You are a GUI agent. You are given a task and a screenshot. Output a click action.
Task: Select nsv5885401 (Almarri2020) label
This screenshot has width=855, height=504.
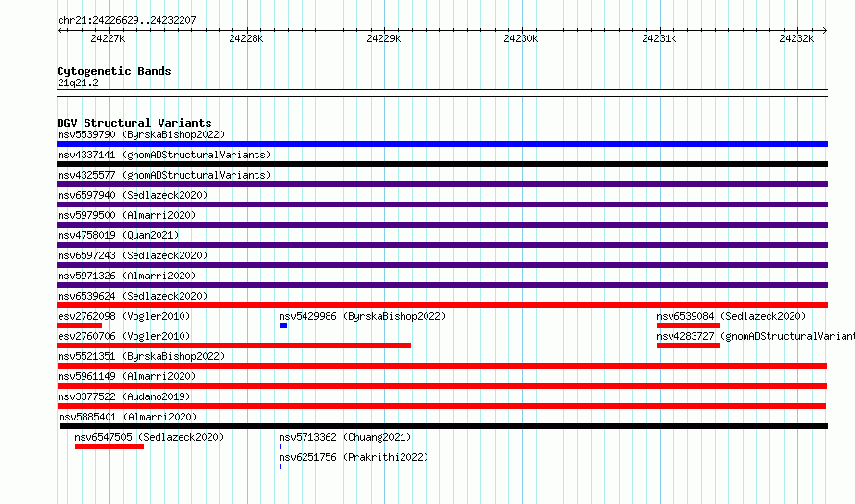[x=128, y=417]
